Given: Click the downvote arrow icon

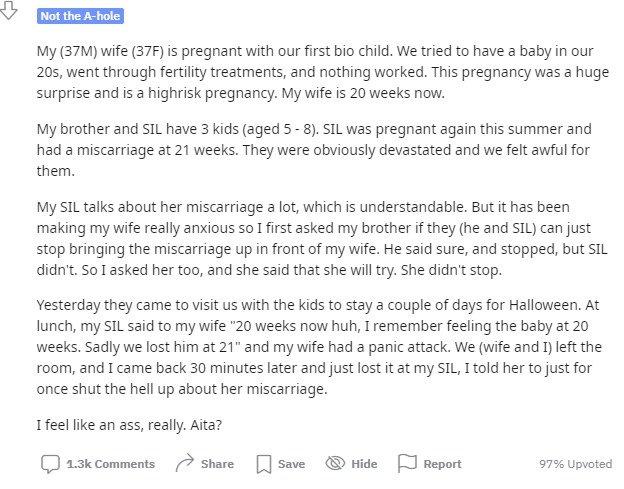Looking at the screenshot, I should click(8, 10).
